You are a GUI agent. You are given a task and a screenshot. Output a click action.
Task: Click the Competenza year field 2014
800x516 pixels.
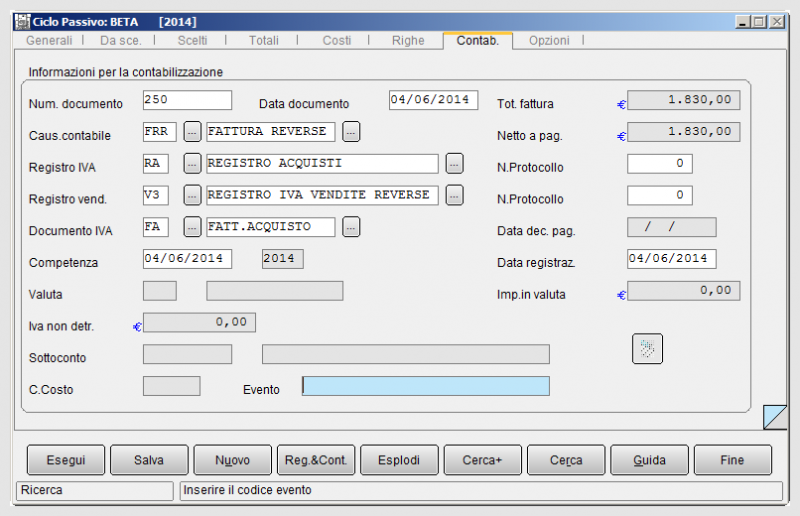[x=283, y=259]
